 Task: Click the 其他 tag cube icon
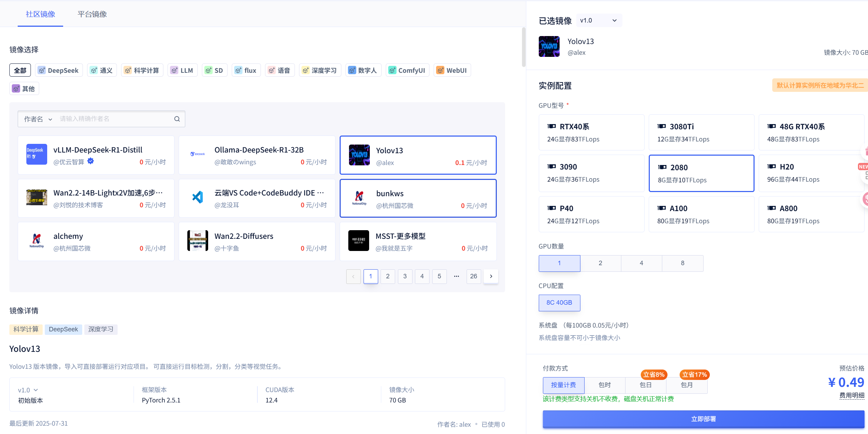(x=16, y=89)
